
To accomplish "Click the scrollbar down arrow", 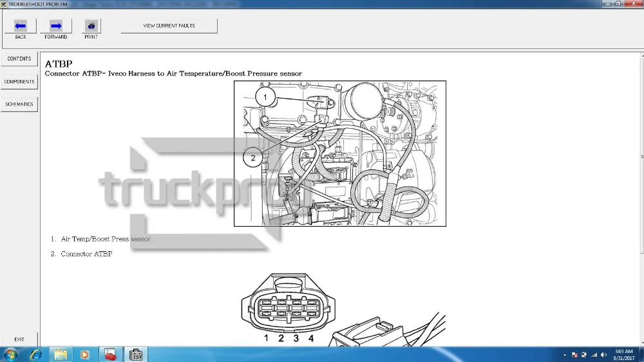I will click(x=642, y=343).
